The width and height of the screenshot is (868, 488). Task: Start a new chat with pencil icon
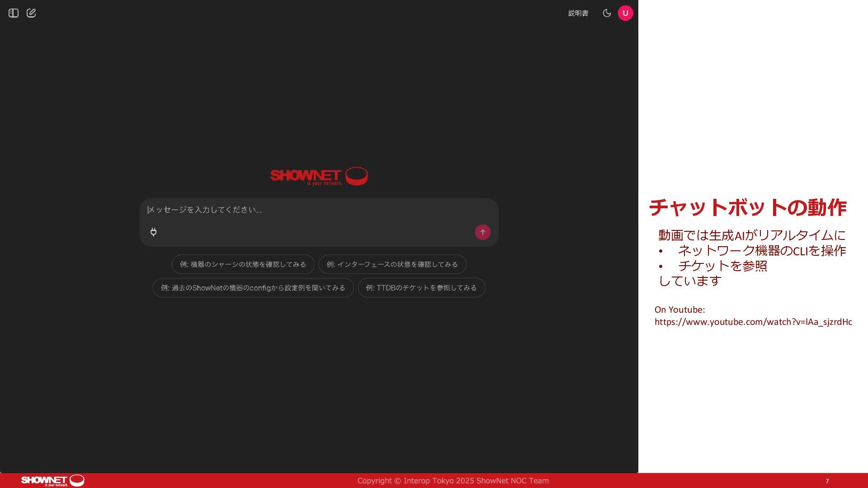tap(31, 13)
